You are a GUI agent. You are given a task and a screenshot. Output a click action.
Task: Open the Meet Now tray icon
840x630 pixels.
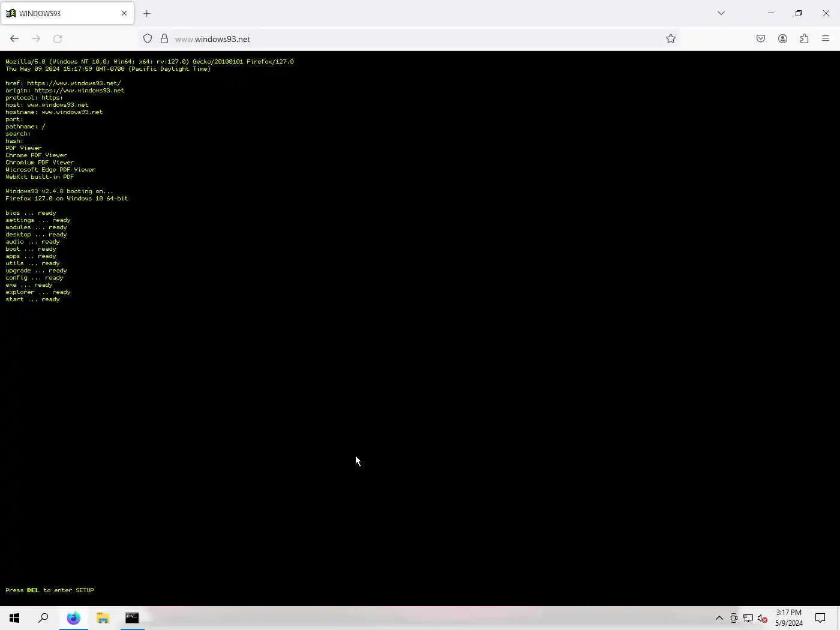pyautogui.click(x=734, y=618)
